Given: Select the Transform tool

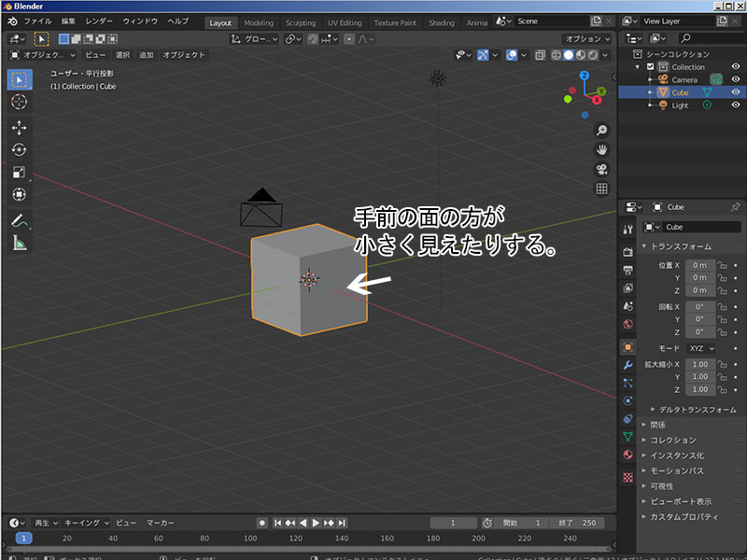Looking at the screenshot, I should coord(19,194).
